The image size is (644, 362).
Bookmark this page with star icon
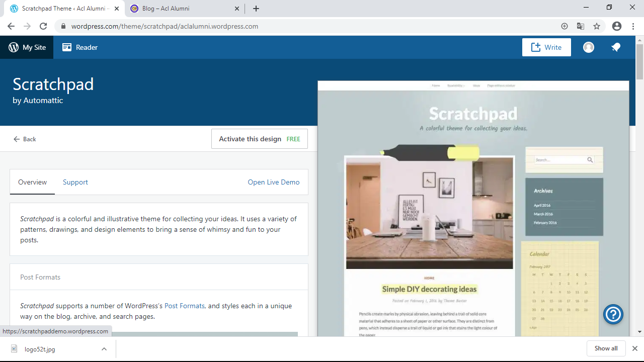coord(597,26)
